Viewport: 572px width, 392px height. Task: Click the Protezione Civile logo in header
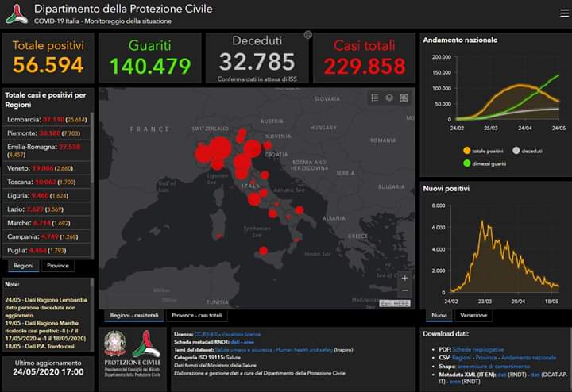16,13
